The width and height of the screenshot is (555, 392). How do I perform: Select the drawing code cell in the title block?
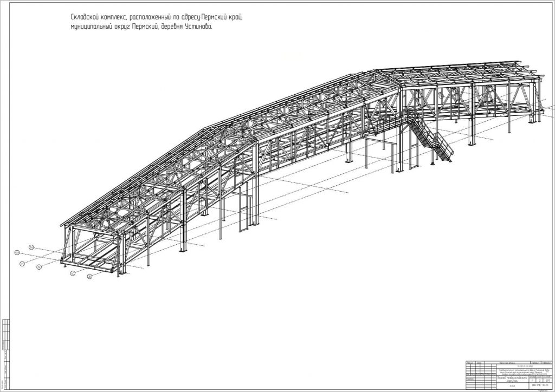(x=524, y=366)
